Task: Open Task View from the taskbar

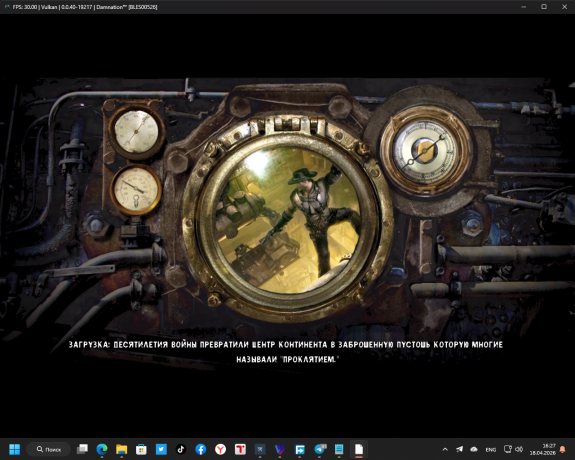Action: click(82, 449)
